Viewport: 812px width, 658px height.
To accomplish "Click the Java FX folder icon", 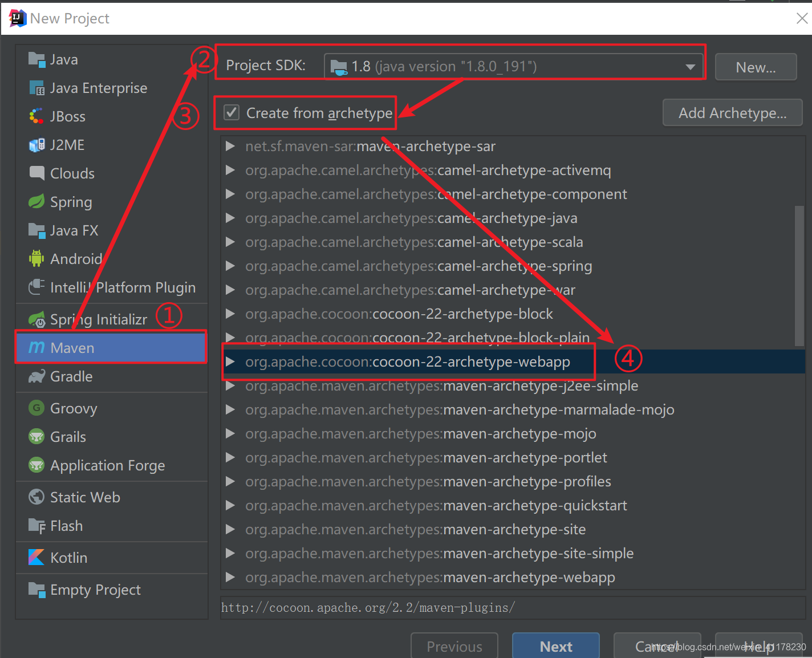I will 36,230.
